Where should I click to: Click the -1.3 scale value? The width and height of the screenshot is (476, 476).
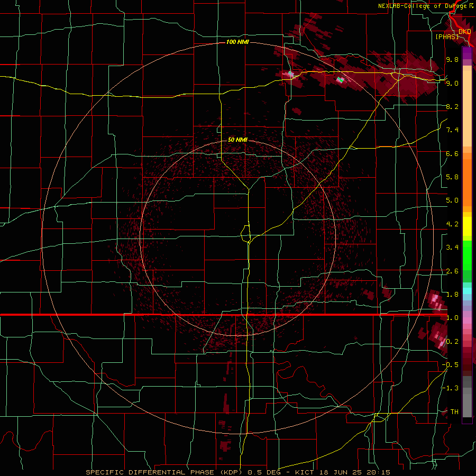pyautogui.click(x=450, y=388)
